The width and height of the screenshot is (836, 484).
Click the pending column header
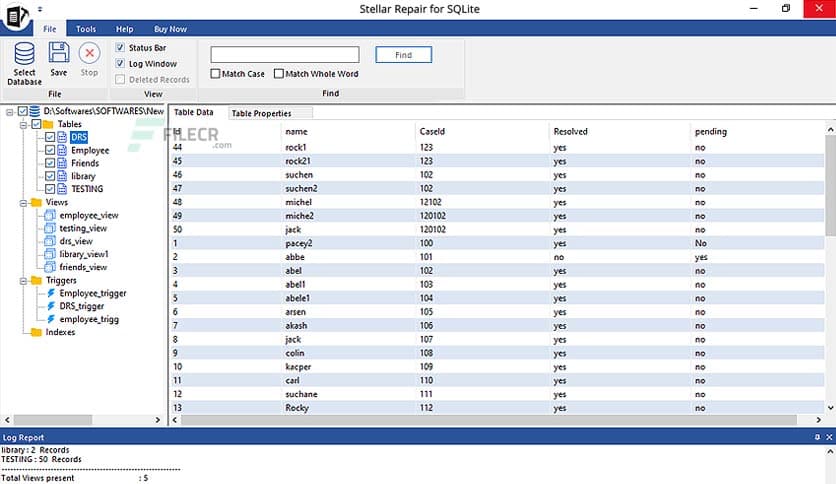711,131
